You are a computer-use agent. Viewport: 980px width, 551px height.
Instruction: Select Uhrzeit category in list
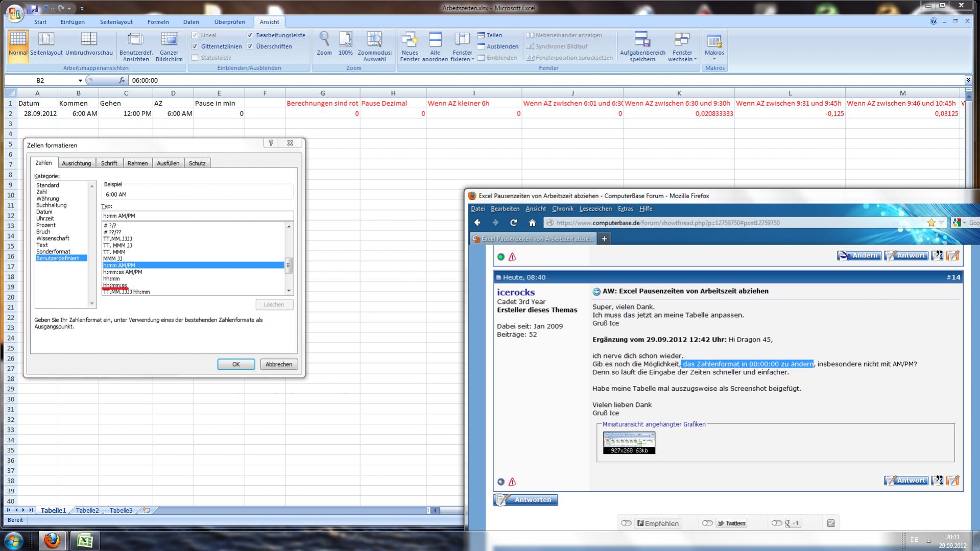45,219
